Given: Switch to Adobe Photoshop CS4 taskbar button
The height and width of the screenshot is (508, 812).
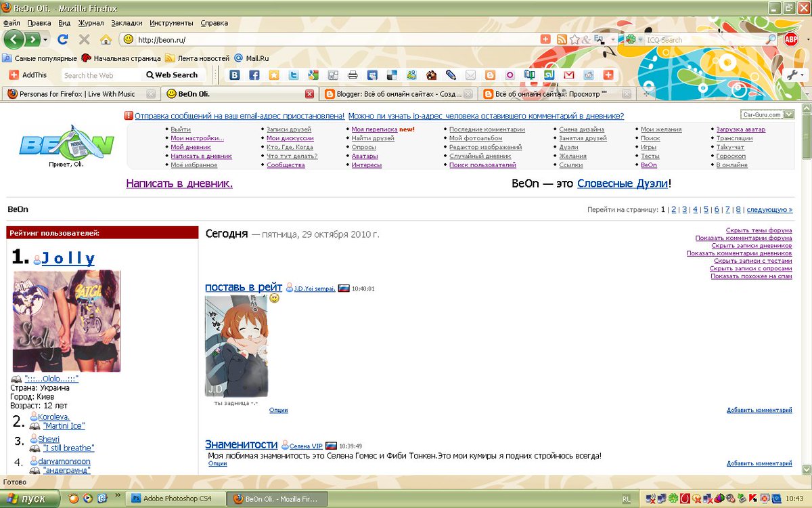Looking at the screenshot, I should [x=176, y=499].
